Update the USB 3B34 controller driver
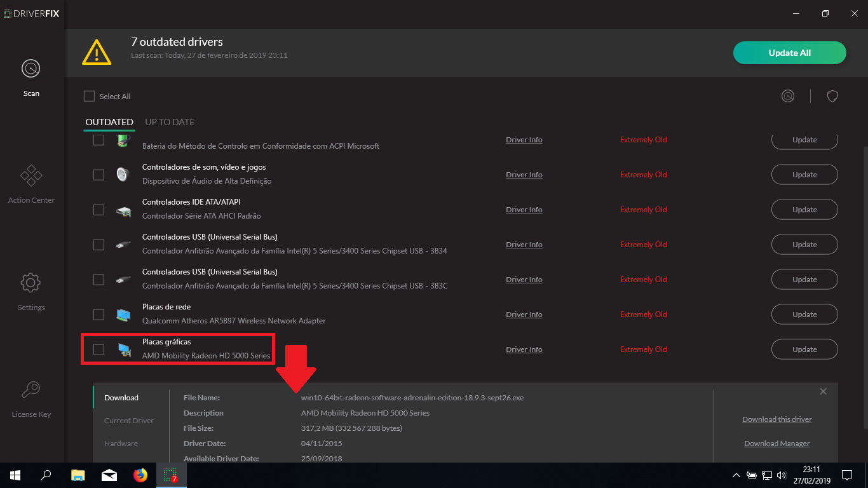Screen dimensions: 868x488 pos(804,245)
